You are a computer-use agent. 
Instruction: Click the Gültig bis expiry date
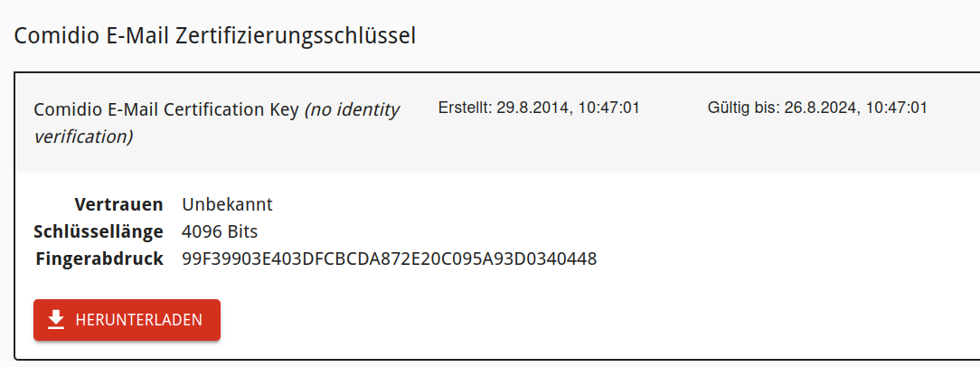(x=817, y=108)
